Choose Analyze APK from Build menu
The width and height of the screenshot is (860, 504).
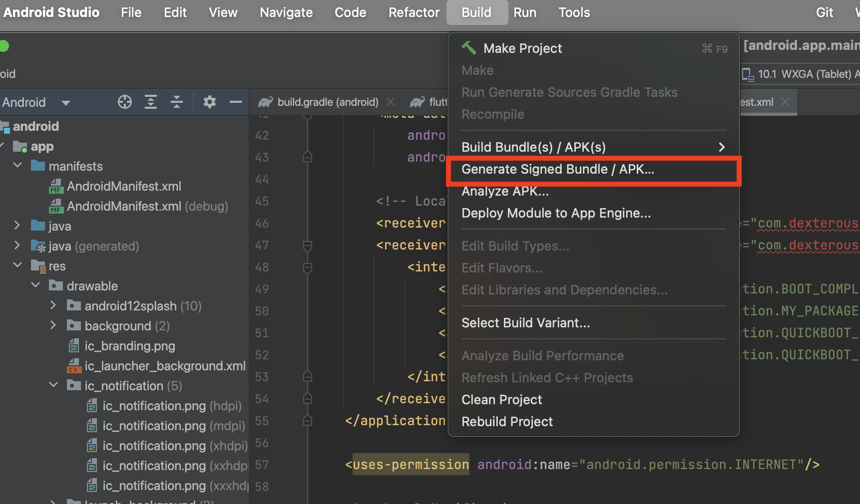coord(594,191)
